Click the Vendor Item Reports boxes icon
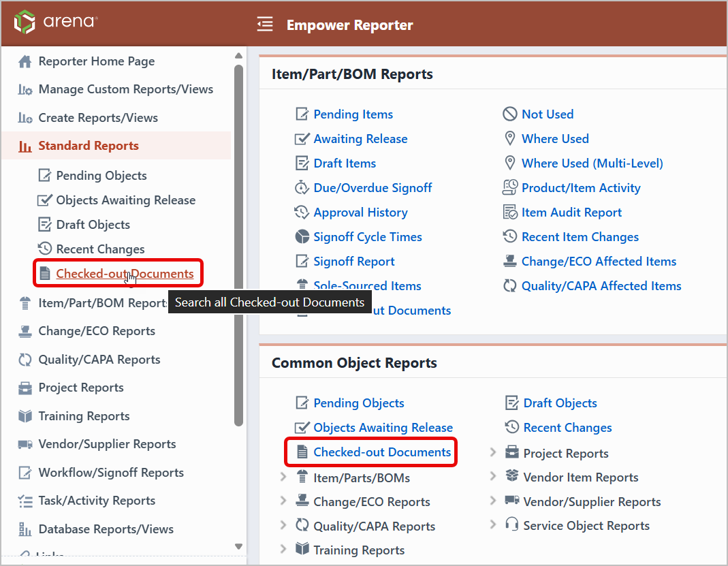Image resolution: width=728 pixels, height=566 pixels. (511, 475)
